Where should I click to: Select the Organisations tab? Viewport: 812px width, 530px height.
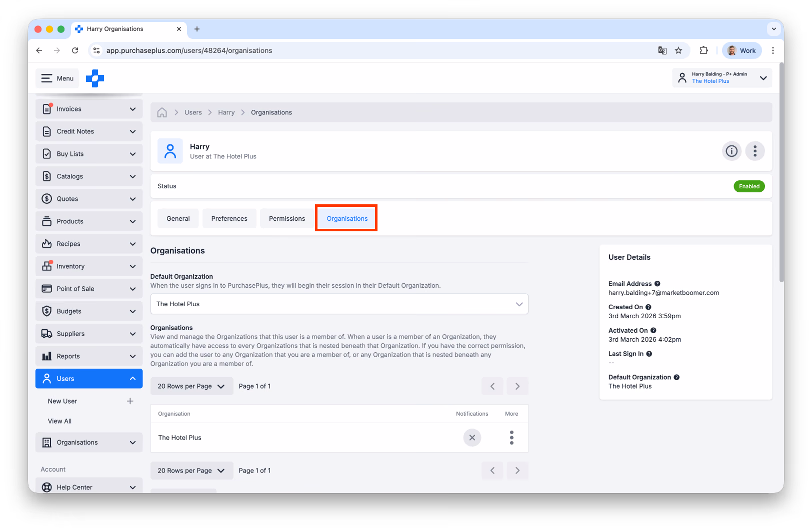click(x=347, y=218)
